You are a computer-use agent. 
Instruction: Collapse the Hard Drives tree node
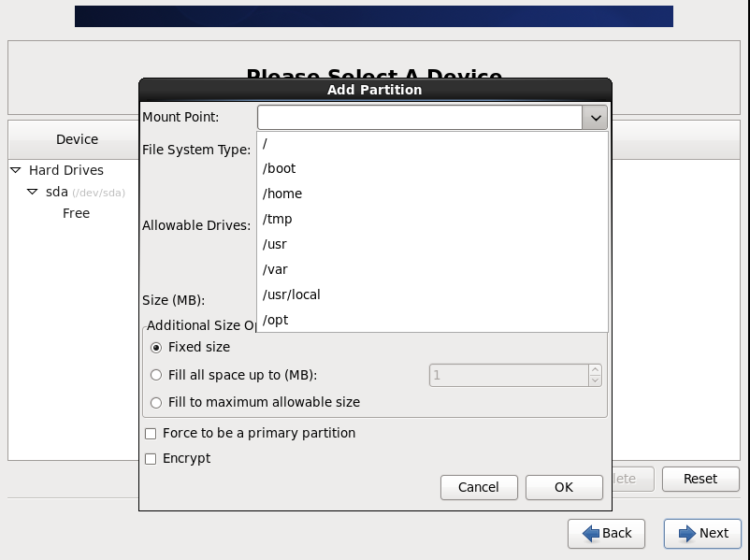[x=16, y=170]
